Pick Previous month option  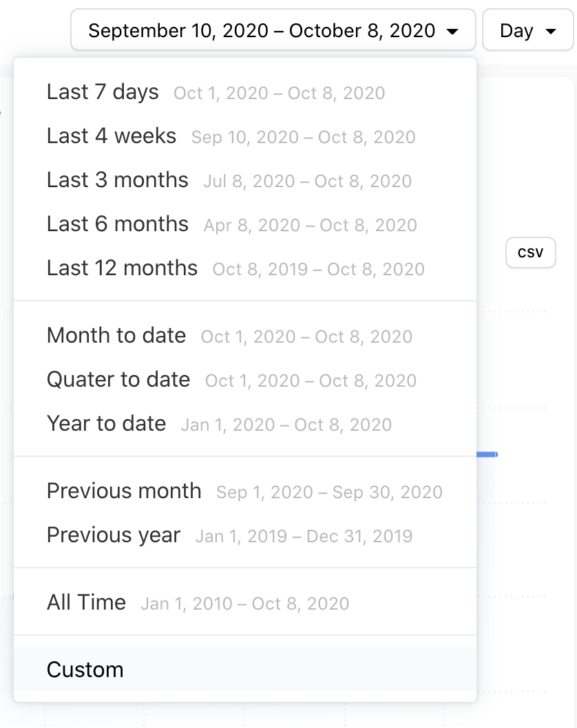coord(124,491)
